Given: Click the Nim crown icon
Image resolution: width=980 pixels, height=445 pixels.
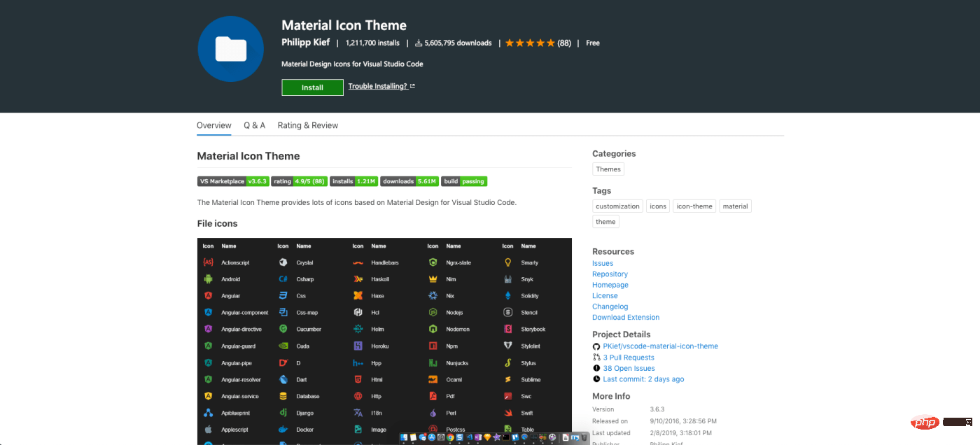Looking at the screenshot, I should point(433,279).
